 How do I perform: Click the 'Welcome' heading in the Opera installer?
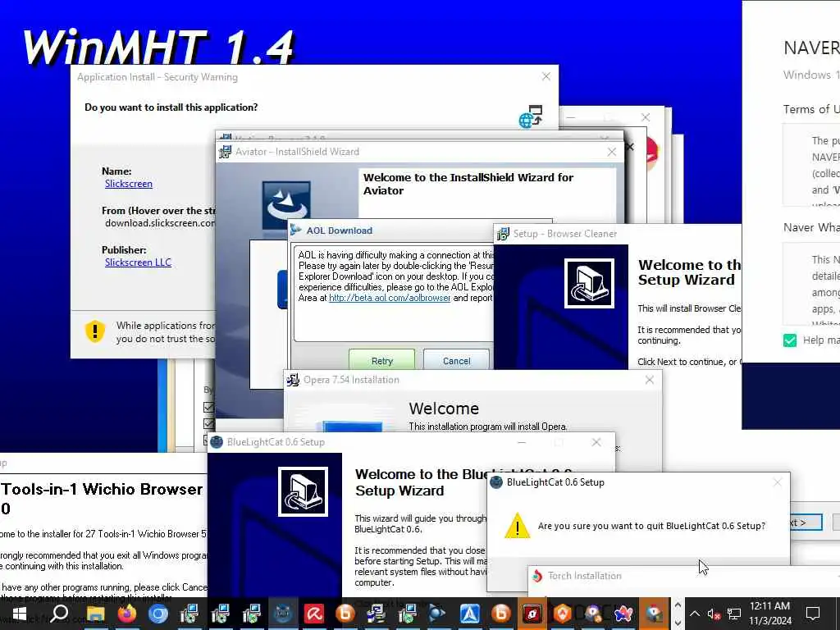444,409
